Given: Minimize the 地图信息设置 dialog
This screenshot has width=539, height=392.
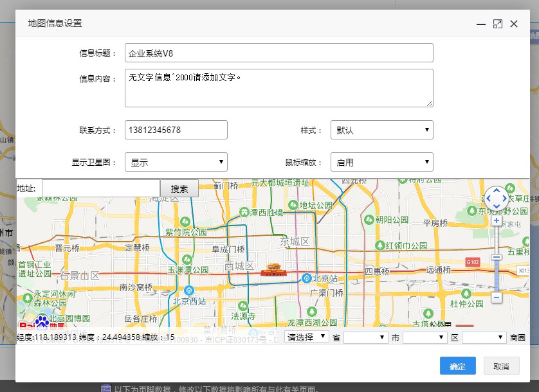Looking at the screenshot, I should tap(481, 24).
